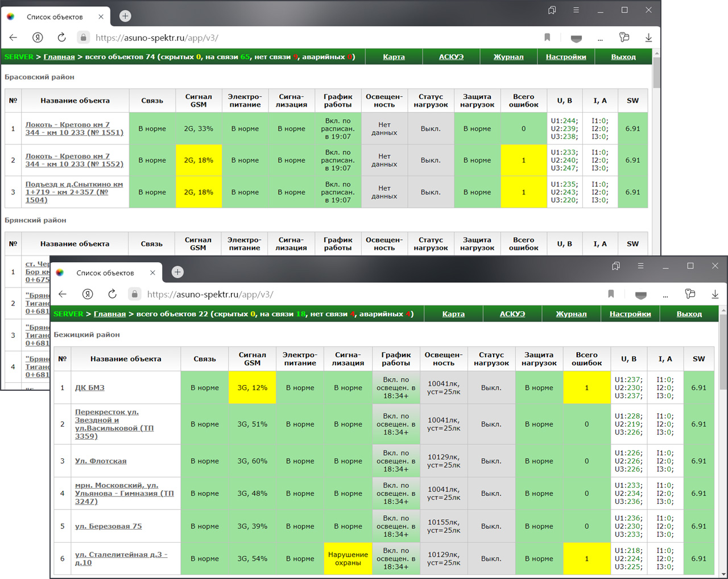
Task: Open the tab manager icon in front window title bar
Action: point(615,266)
